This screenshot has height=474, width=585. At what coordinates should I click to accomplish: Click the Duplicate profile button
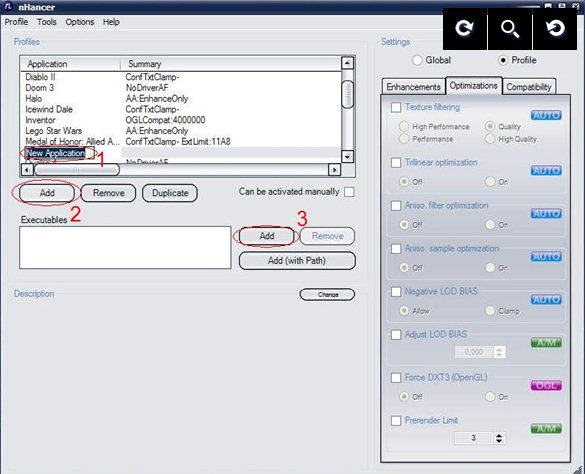tap(170, 193)
